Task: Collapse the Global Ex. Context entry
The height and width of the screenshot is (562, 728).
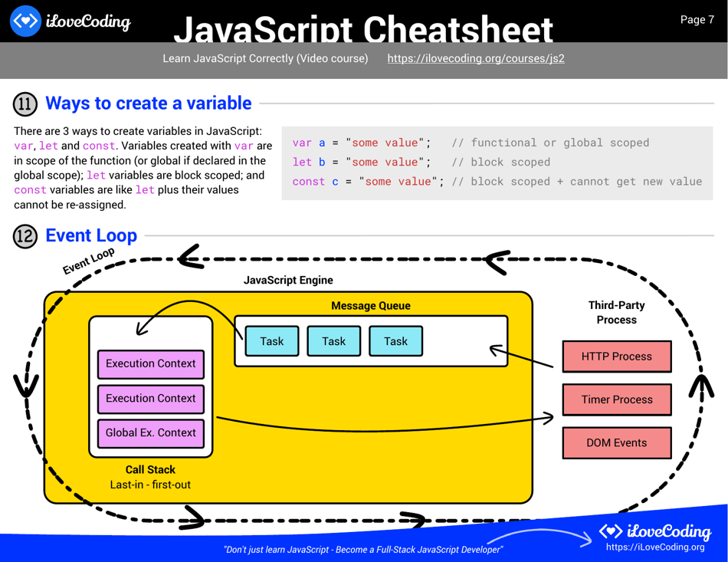Action: click(x=150, y=433)
